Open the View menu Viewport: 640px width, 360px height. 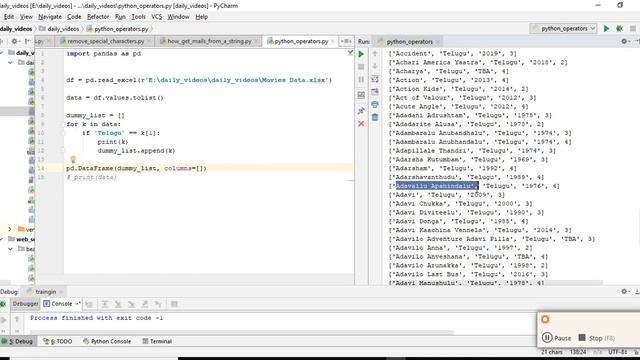click(x=26, y=17)
